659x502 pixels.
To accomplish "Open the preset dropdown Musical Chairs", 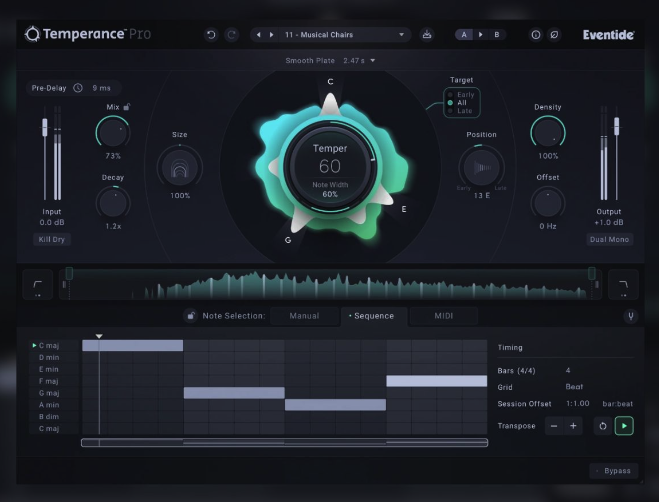I will (343, 35).
